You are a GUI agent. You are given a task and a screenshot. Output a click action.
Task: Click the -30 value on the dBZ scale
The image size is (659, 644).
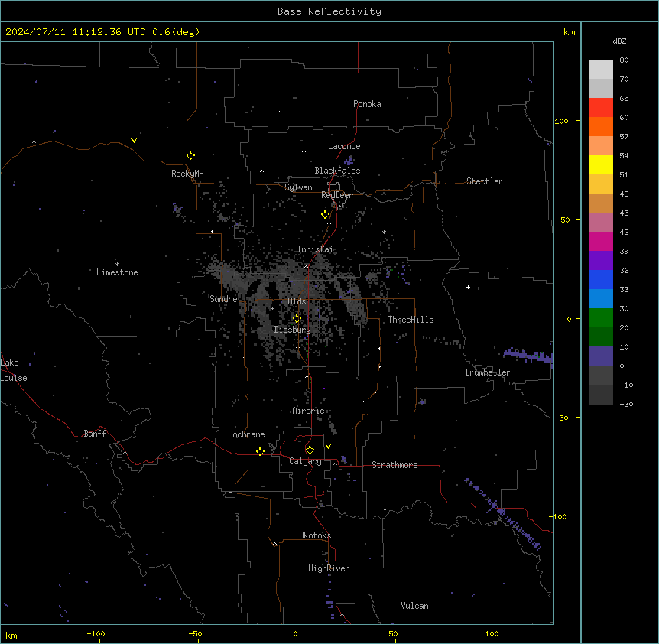click(x=626, y=404)
